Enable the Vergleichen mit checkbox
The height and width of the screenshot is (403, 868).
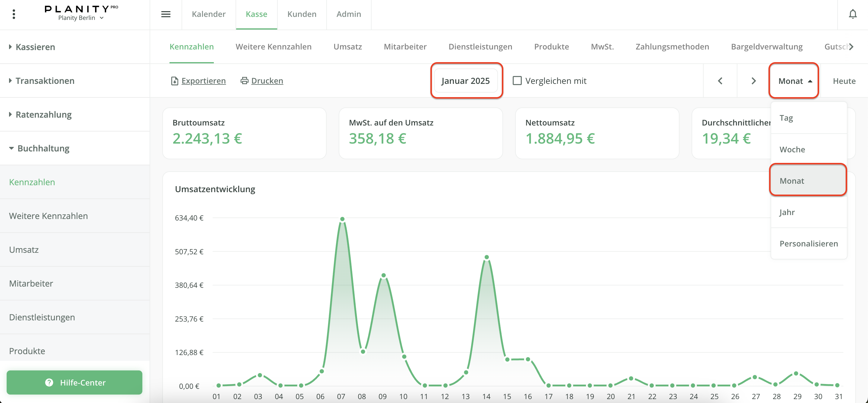click(517, 81)
